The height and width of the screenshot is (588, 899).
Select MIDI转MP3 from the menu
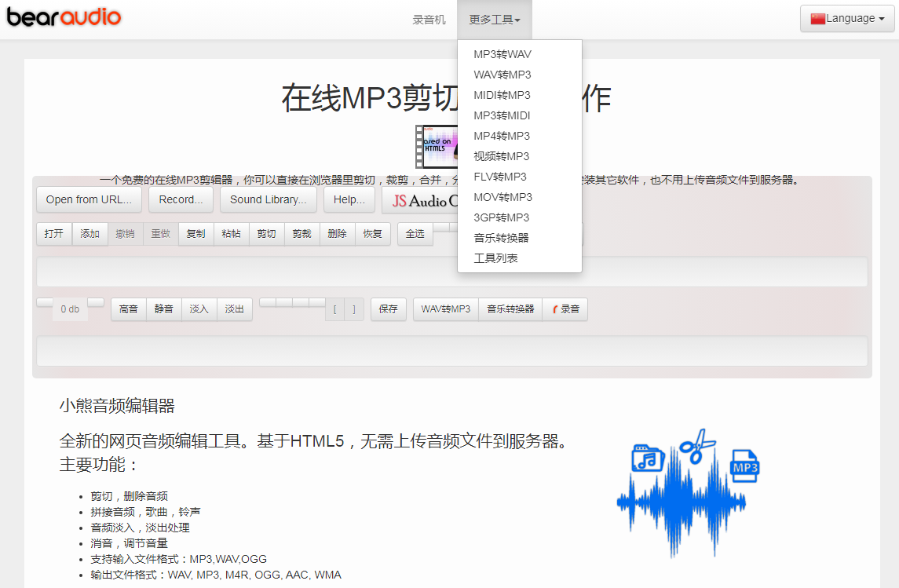pyautogui.click(x=502, y=94)
